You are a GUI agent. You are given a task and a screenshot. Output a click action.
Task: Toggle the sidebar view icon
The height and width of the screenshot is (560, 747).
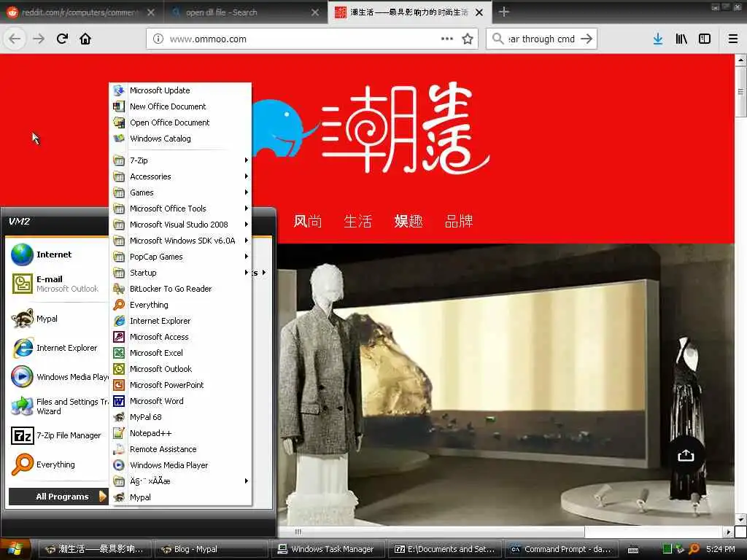[x=705, y=39]
